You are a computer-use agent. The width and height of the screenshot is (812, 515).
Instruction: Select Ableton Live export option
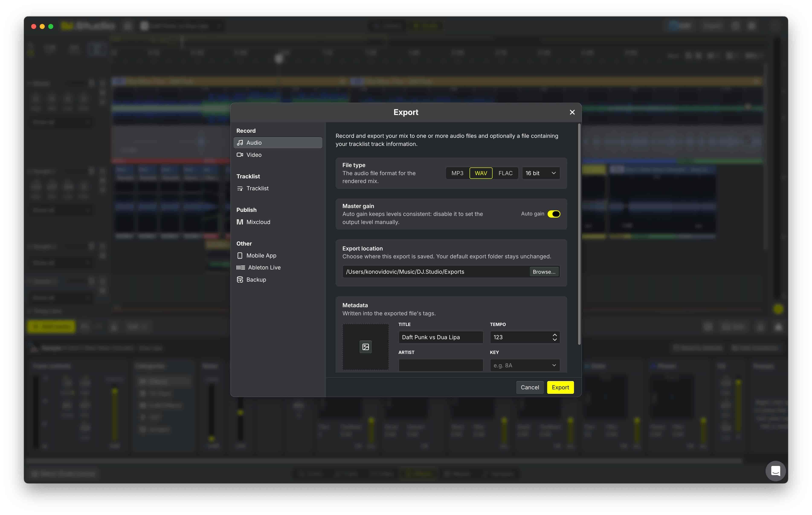(x=277, y=267)
